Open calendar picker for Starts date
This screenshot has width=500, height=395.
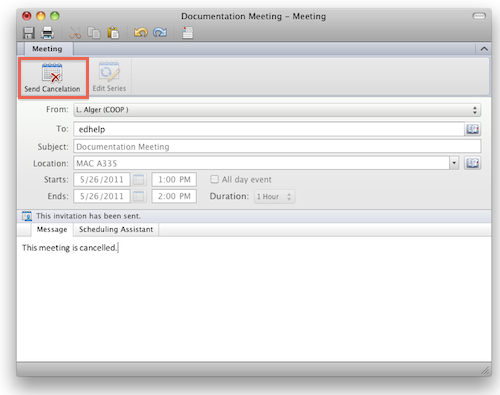pos(138,180)
